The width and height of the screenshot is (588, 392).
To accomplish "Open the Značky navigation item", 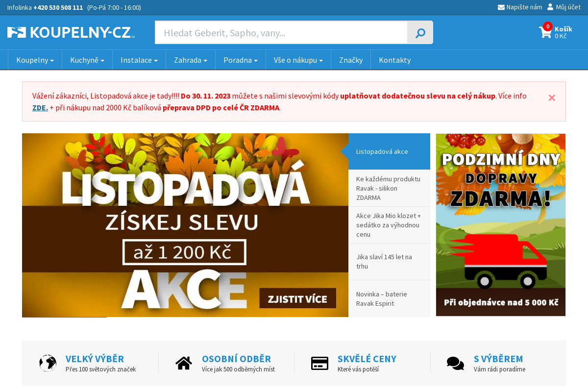I will 350,60.
